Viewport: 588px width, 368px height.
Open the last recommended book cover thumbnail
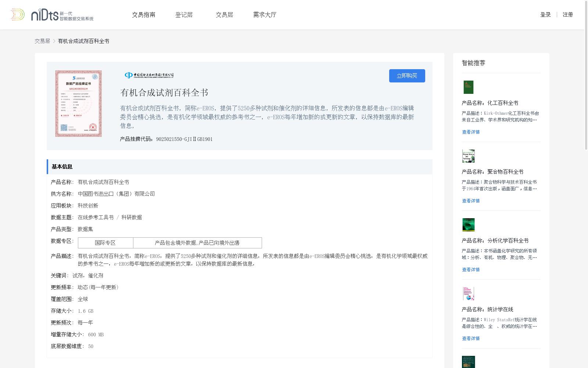point(469,362)
